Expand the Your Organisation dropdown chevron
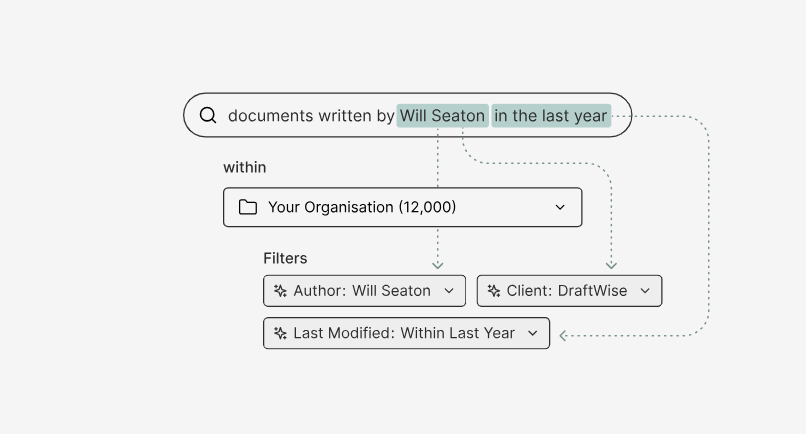Viewport: 806px width, 434px height. [560, 207]
